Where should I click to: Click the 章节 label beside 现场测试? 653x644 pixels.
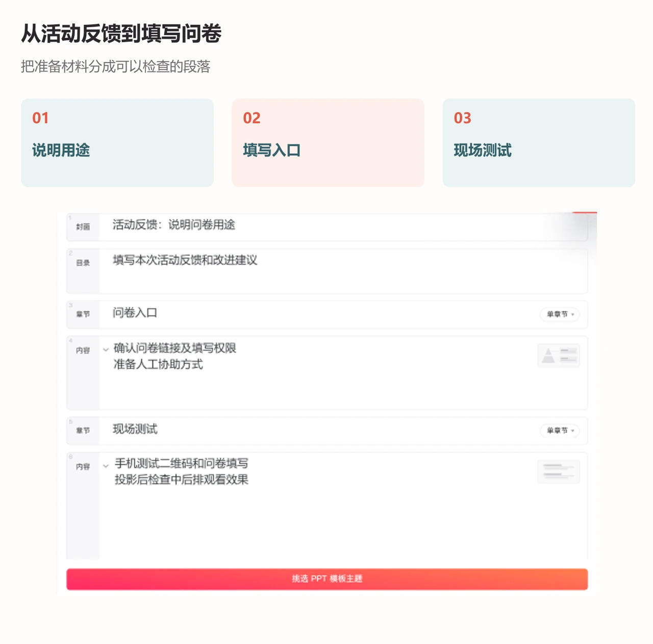(x=83, y=431)
